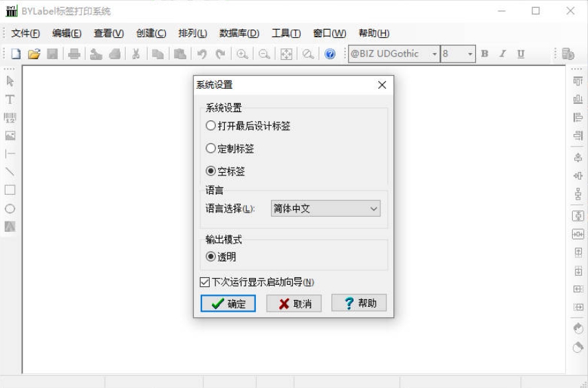
Task: Cut the selected object with scissors icon
Action: click(135, 54)
